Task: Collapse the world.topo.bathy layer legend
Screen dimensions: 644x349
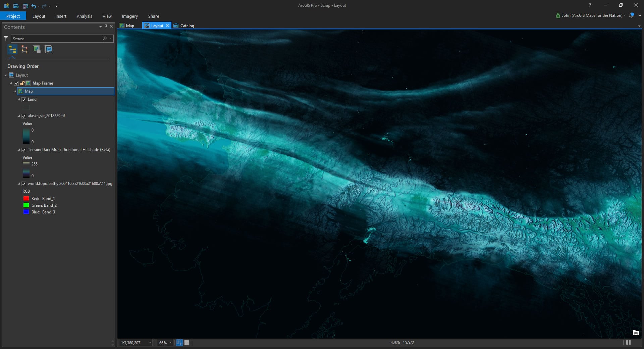Action: coord(19,184)
